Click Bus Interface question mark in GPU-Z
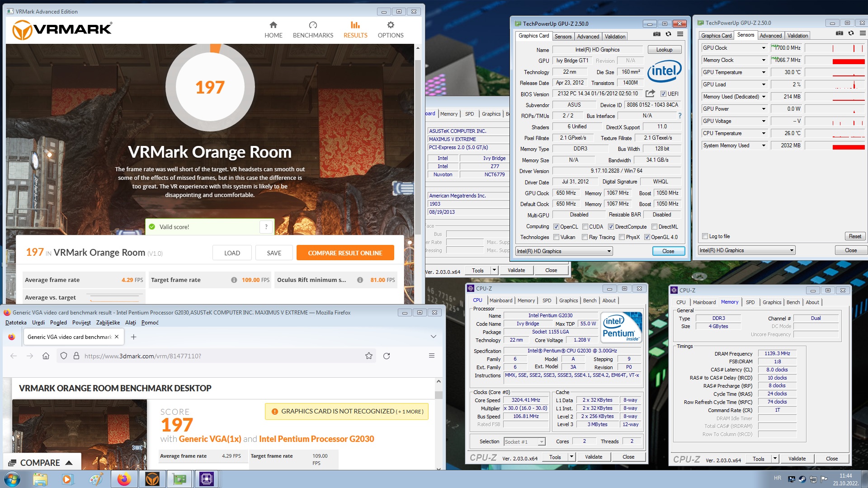The width and height of the screenshot is (868, 488). 679,116
